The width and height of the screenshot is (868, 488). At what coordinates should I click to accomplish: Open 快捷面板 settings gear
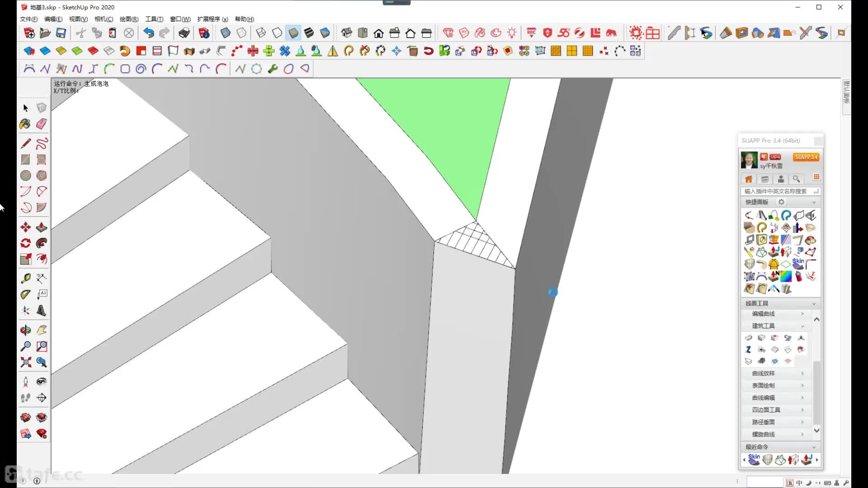781,202
